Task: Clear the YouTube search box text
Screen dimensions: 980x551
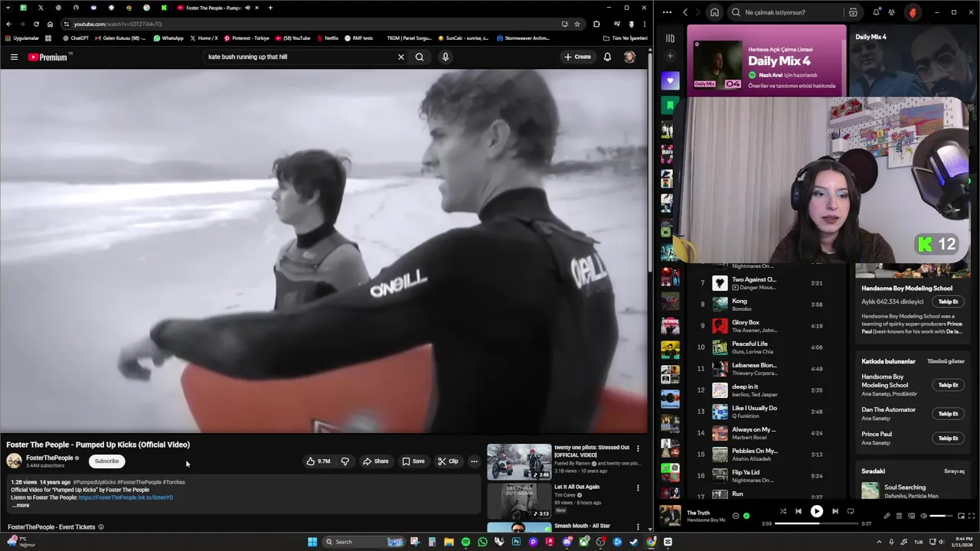Action: click(400, 57)
